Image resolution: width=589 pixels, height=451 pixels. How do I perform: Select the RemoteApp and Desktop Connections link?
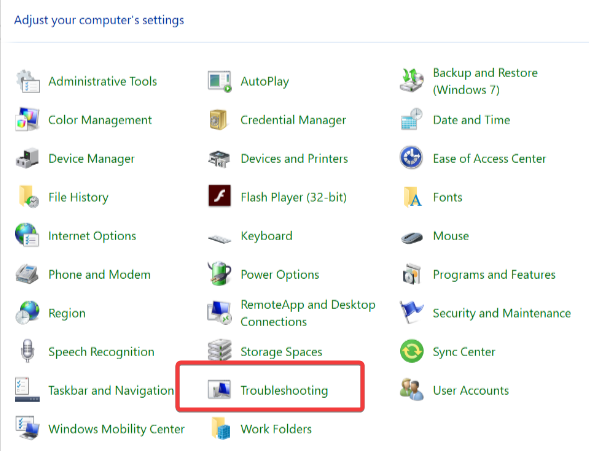pyautogui.click(x=308, y=313)
